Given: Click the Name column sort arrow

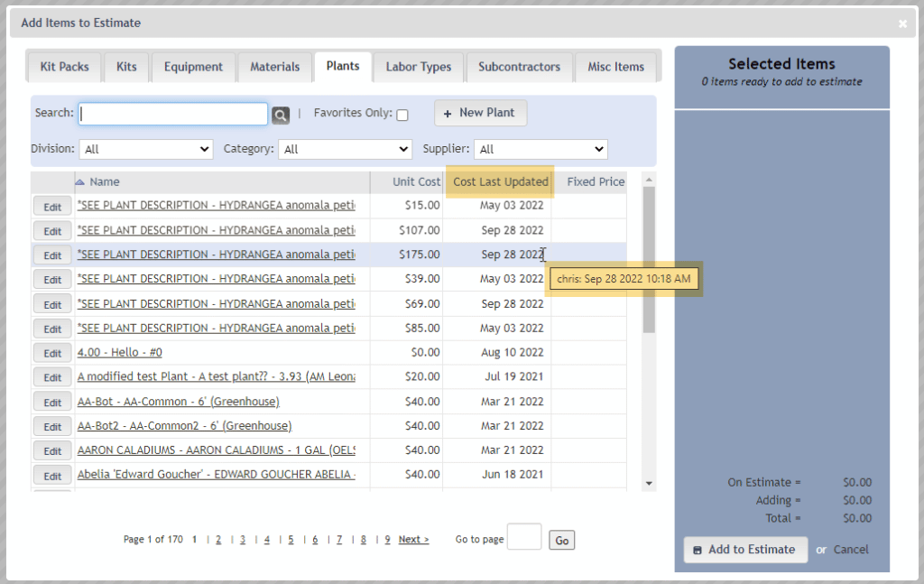Looking at the screenshot, I should pyautogui.click(x=80, y=181).
